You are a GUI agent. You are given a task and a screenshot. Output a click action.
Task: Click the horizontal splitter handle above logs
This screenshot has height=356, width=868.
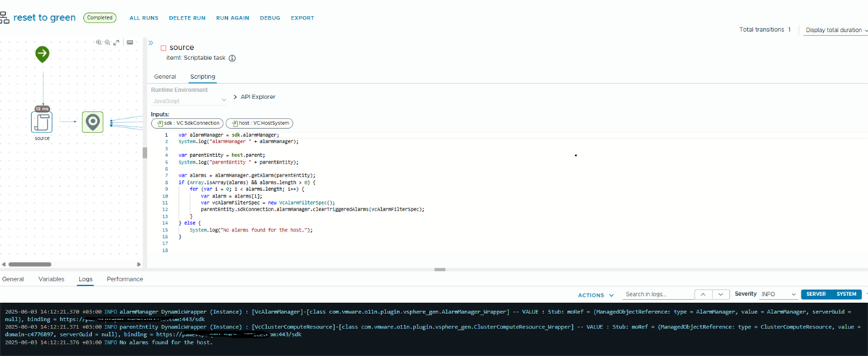coord(439,269)
